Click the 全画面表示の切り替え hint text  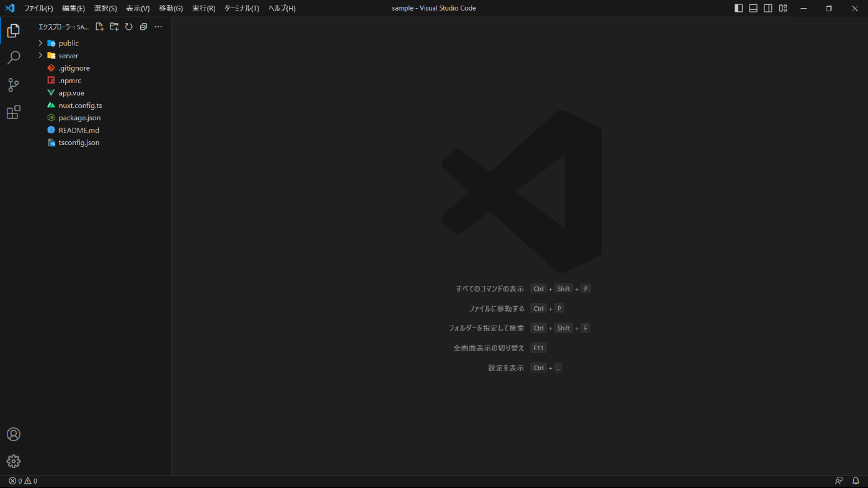tap(489, 348)
